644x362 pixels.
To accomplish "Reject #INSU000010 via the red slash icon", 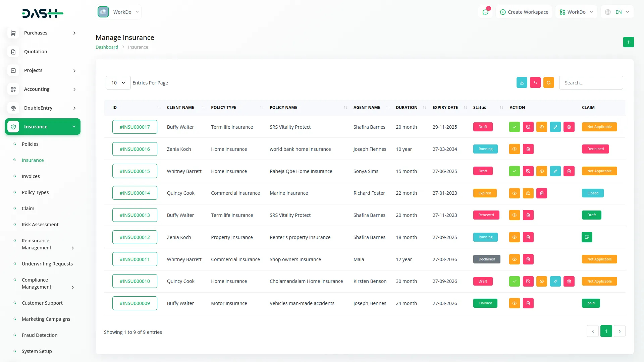I will pyautogui.click(x=528, y=281).
